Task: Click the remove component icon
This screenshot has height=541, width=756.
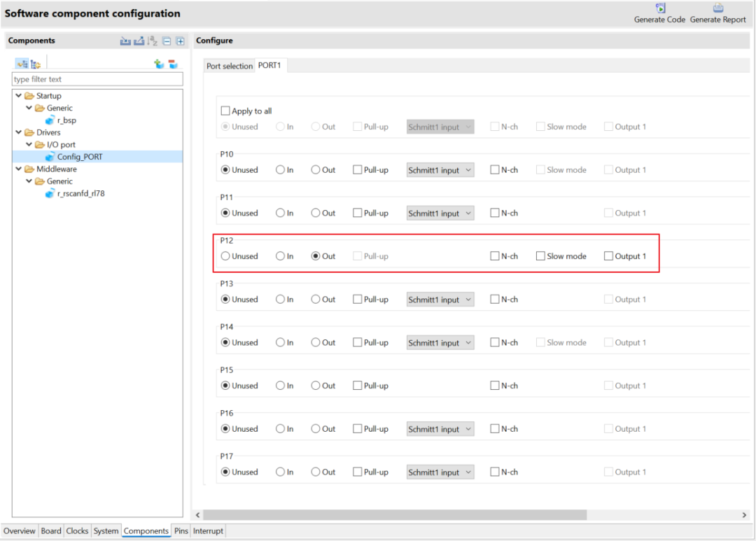Action: (173, 64)
